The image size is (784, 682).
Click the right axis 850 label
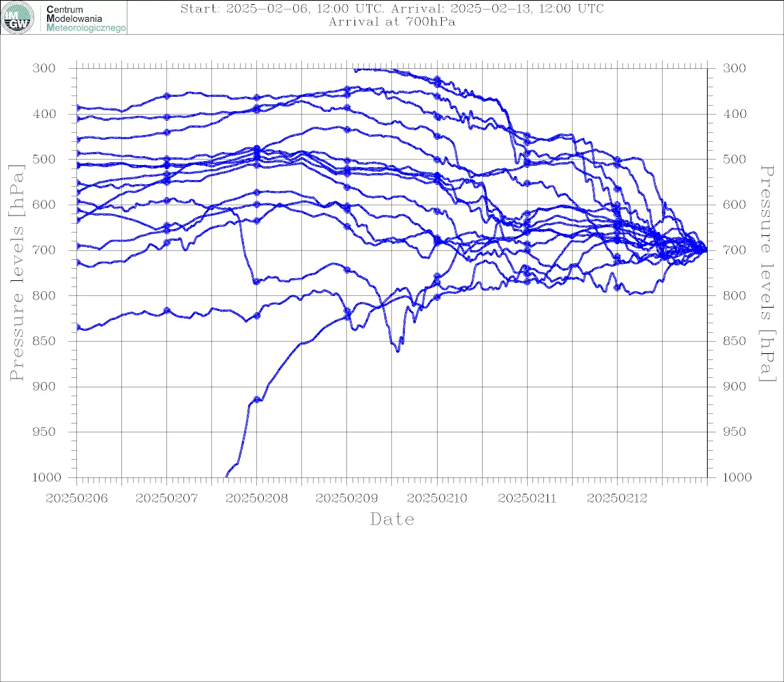tap(734, 341)
